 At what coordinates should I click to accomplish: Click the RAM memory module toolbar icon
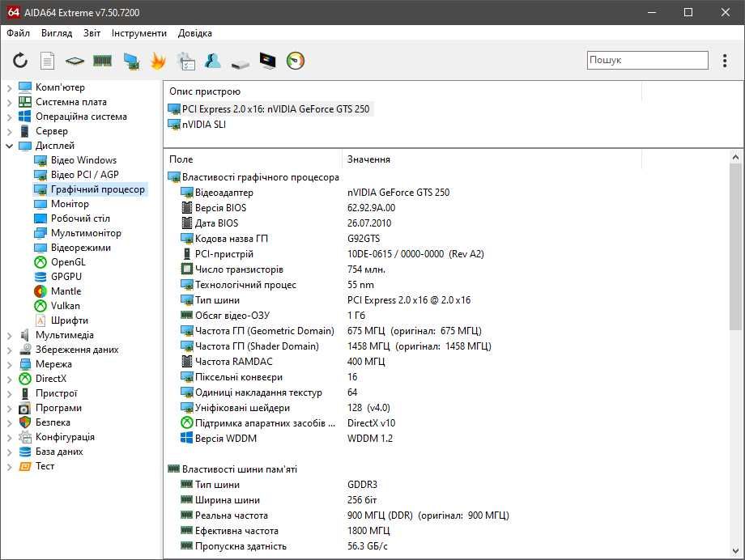(x=102, y=61)
